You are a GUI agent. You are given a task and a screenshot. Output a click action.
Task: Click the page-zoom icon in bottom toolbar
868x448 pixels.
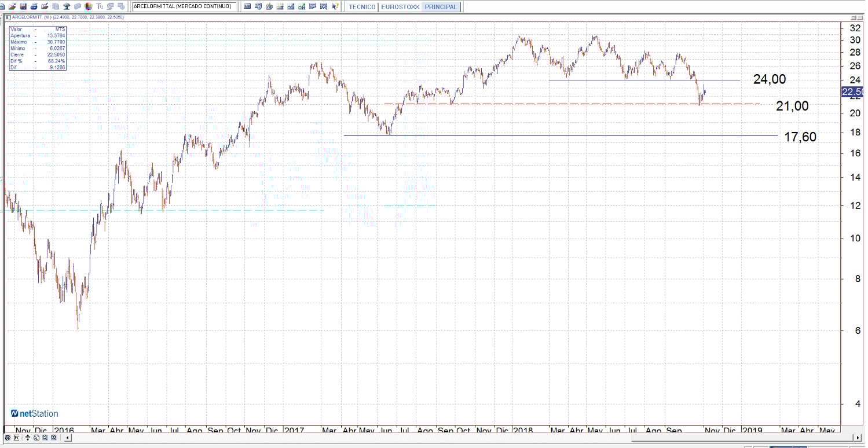click(36, 438)
